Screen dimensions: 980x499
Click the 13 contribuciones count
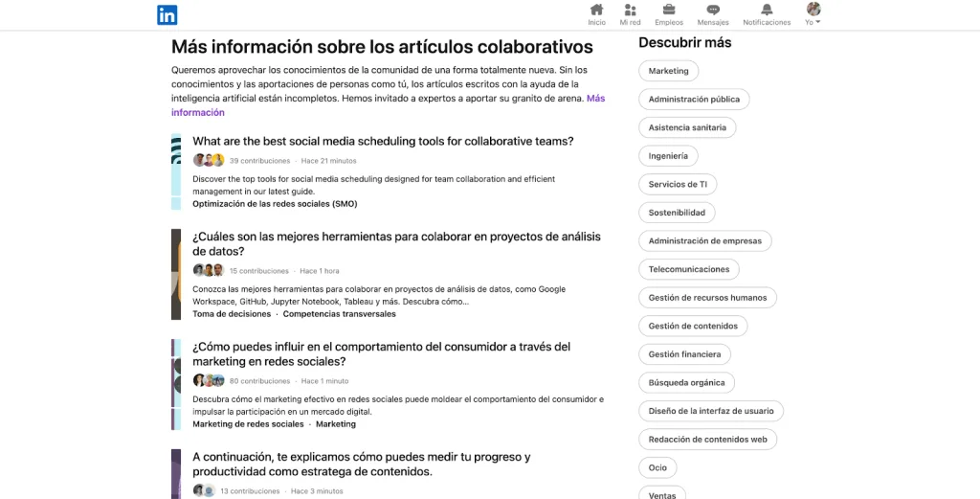tap(250, 491)
